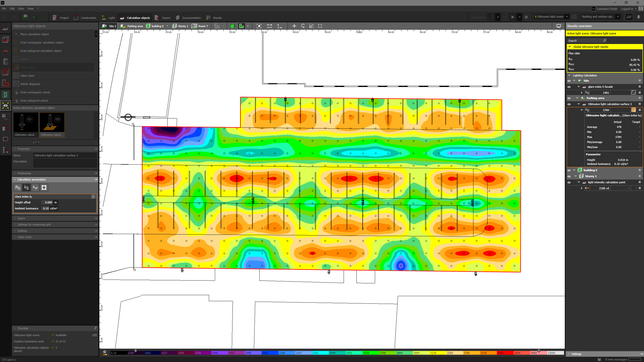644x362 pixels.
Task: Choose Draw rectangular cutout tool
Action: [35, 92]
